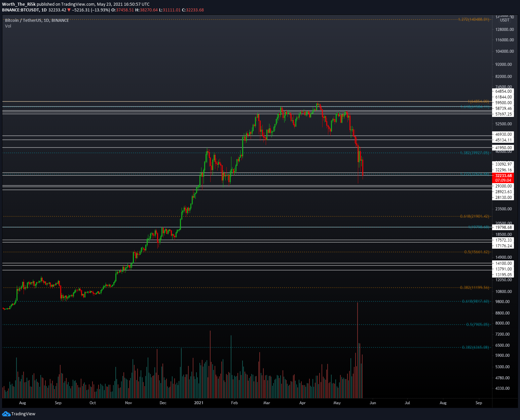Click the 33092.97 price axis label
The width and height of the screenshot is (520, 420).
click(x=504, y=164)
